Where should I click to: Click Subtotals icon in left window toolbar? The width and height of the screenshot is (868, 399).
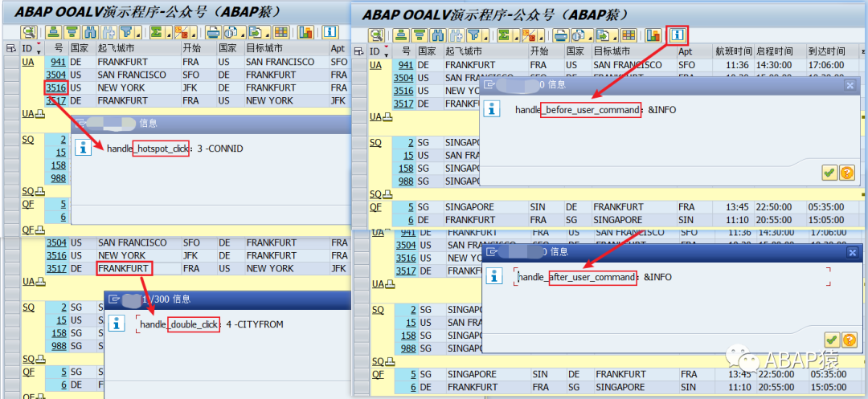click(182, 32)
